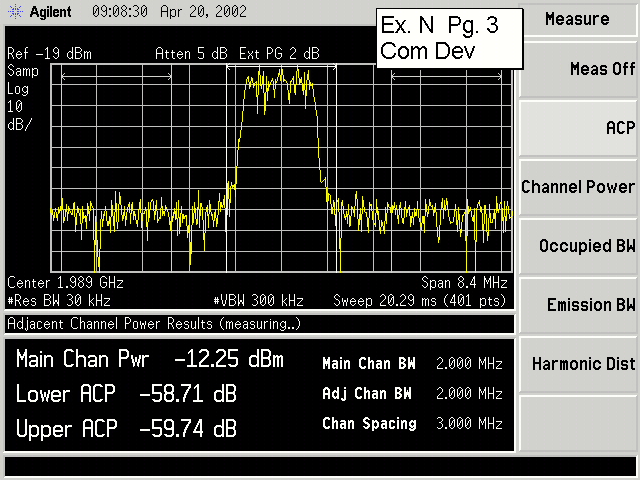Click the Lower ACP result value
Viewport: 640px width, 480px height.
pos(187,395)
